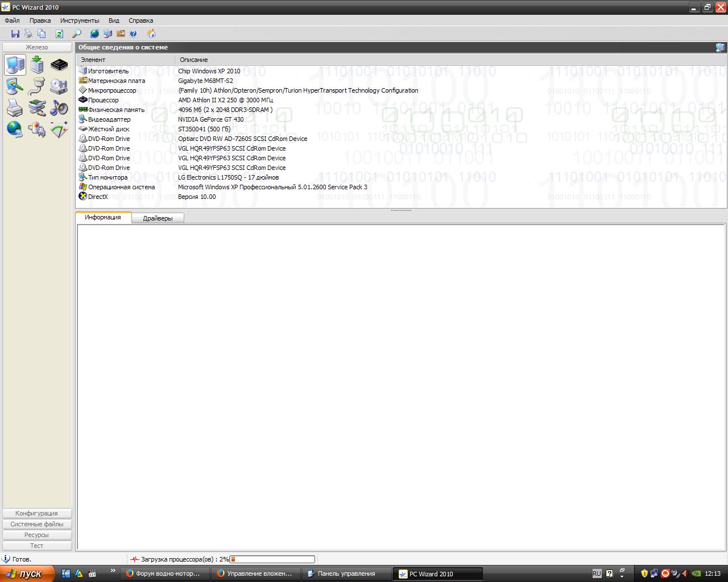Open the Инструменты menu
The width and height of the screenshot is (728, 582).
[x=80, y=20]
